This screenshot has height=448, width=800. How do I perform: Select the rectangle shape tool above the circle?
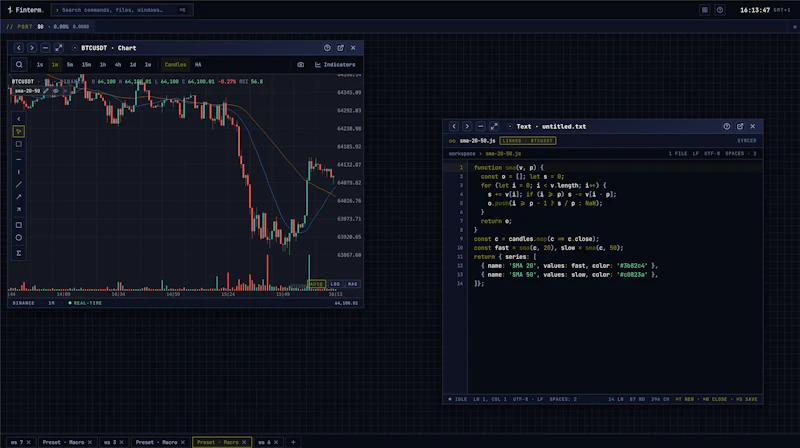[x=19, y=225]
